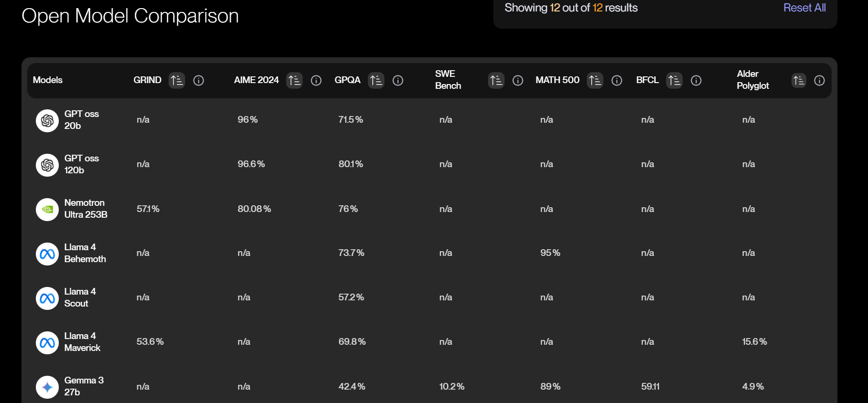Click the AIME 2024 header label
Viewport: 868px width, 403px height.
256,80
